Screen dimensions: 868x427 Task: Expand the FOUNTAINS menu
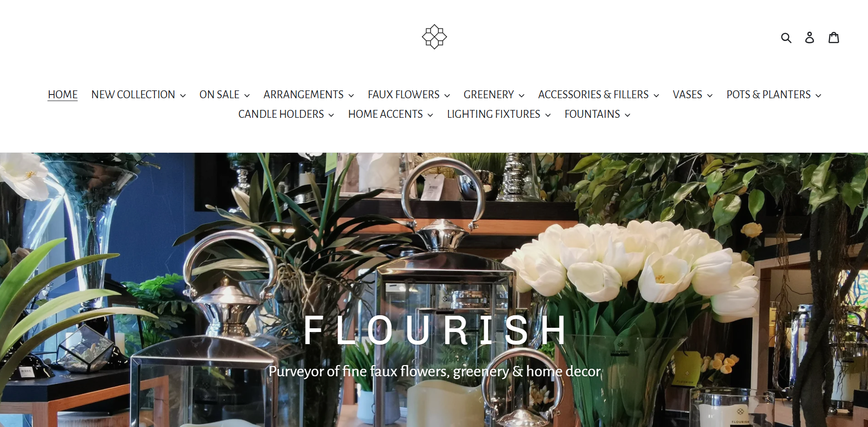point(597,114)
